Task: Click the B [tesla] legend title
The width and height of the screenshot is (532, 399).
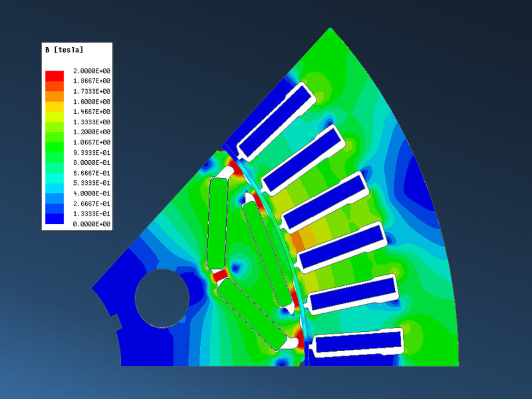Action: tap(64, 50)
